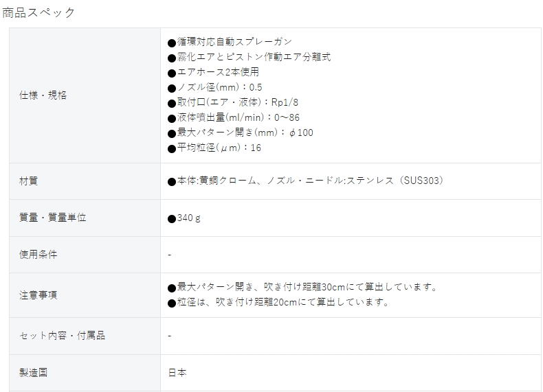Click the 日本 value in 製造国 row
543x392 pixels.
[177, 373]
